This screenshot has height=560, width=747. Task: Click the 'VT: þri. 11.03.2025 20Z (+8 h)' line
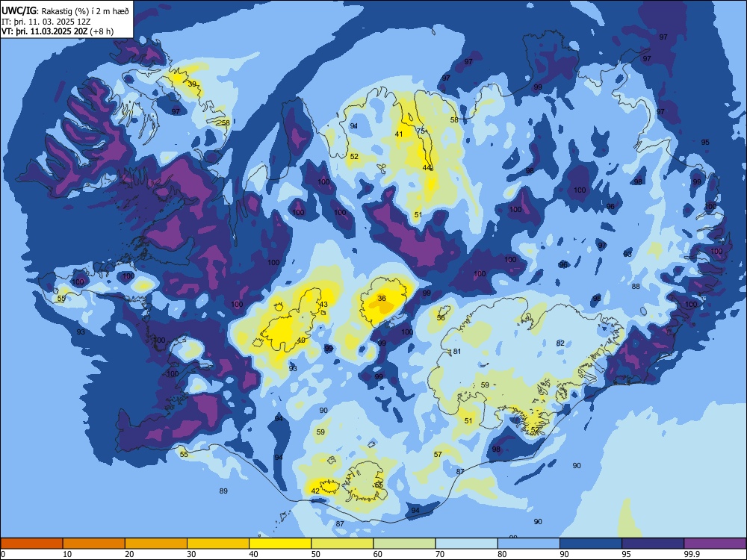click(x=58, y=31)
